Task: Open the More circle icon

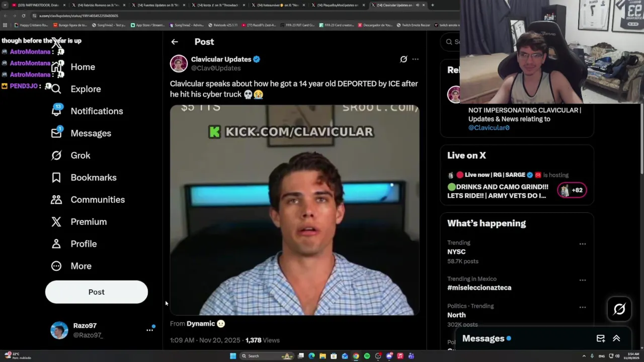Action: click(x=56, y=266)
